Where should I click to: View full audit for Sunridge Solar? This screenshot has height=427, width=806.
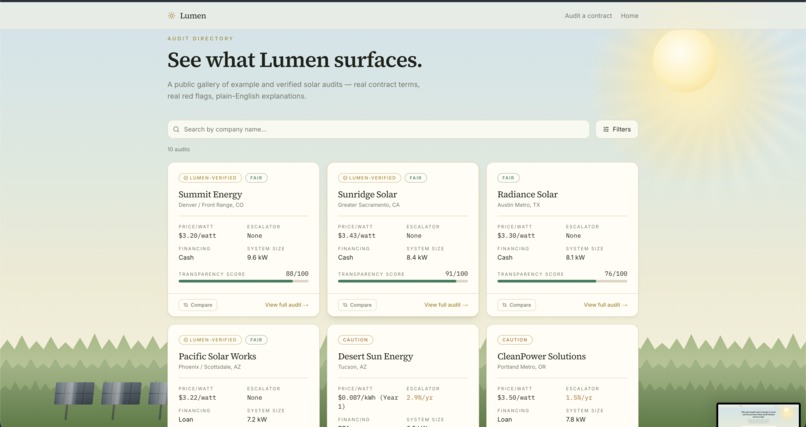(x=446, y=305)
